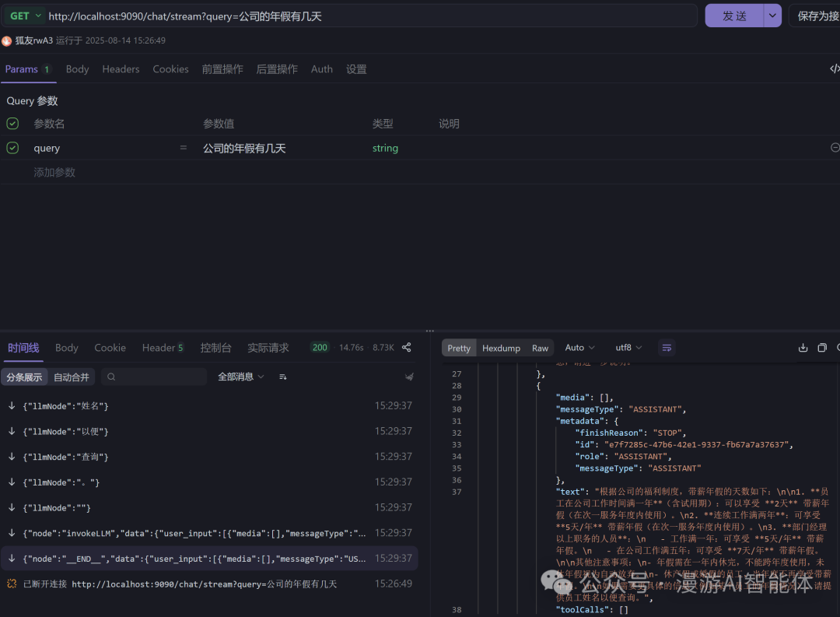Open the code view icon near 设置 tab
The image size is (840, 617).
pos(835,68)
